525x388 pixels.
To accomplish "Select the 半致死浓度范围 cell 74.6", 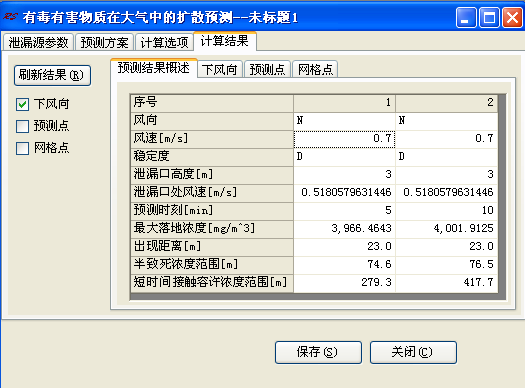I will (x=345, y=265).
